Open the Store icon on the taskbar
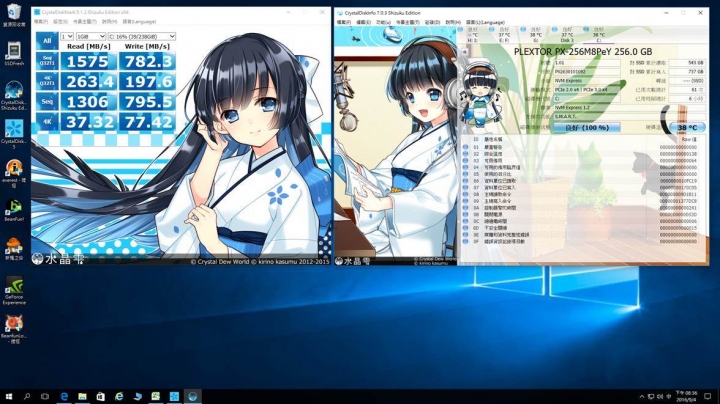Viewport: 720px width, 404px height. 101,396
